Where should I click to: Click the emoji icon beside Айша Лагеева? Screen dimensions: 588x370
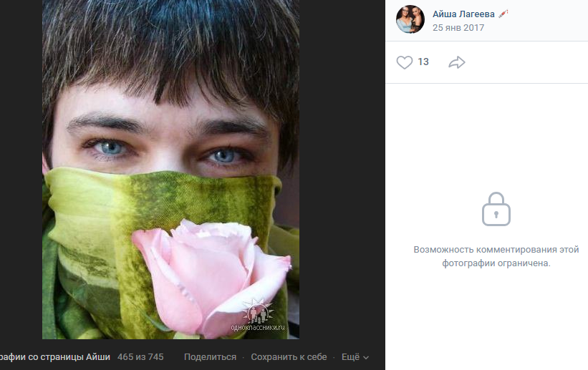tap(503, 14)
